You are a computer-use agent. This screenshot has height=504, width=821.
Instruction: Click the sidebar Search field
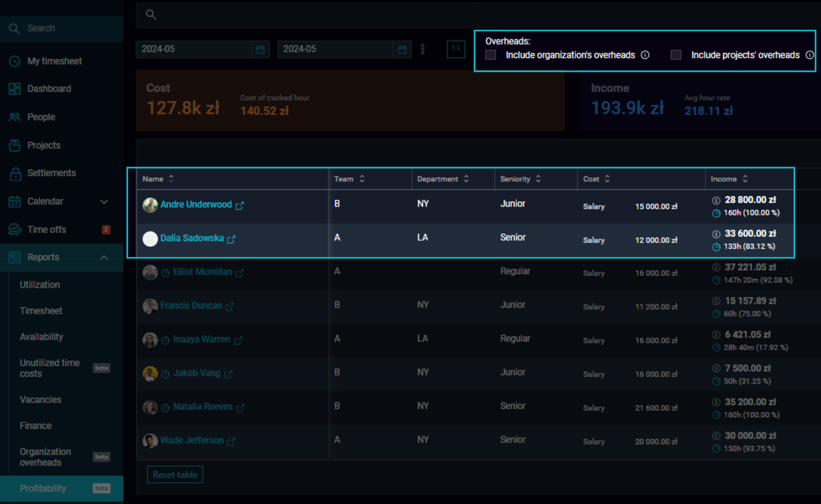pyautogui.click(x=62, y=28)
